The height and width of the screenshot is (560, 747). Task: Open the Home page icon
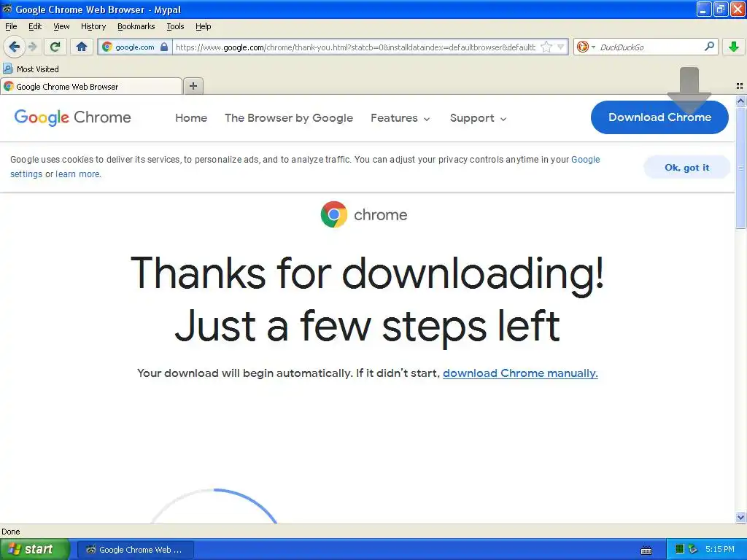tap(82, 47)
